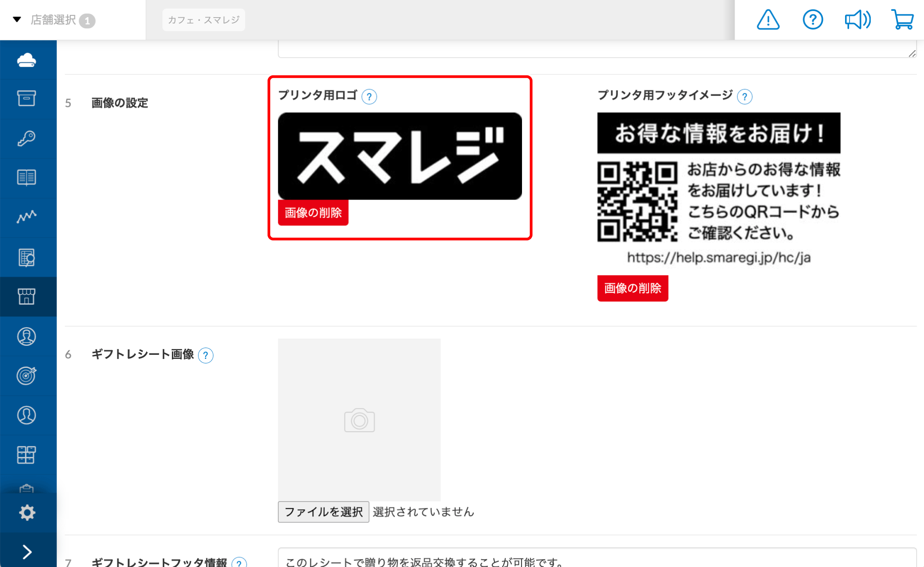Click the text area above image settings

(x=597, y=49)
